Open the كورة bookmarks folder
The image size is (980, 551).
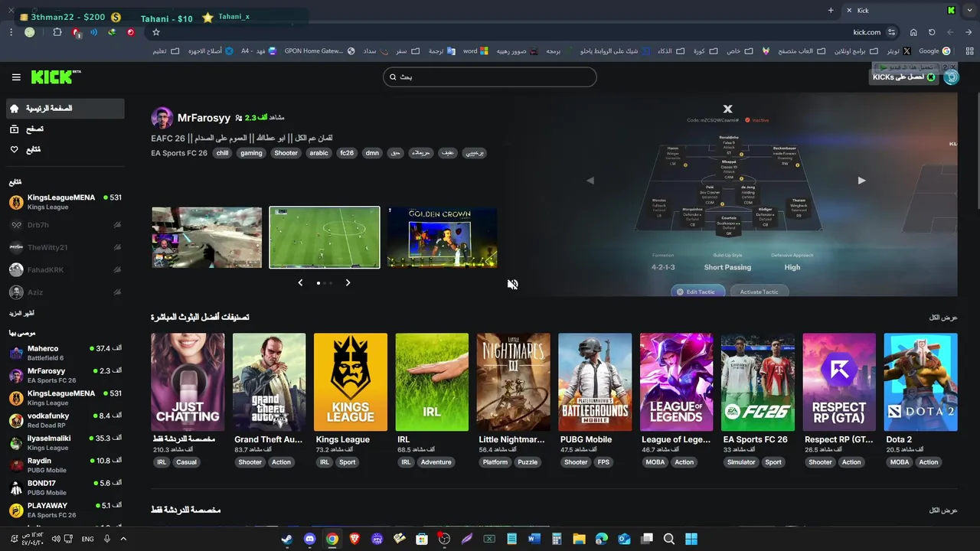pyautogui.click(x=705, y=51)
